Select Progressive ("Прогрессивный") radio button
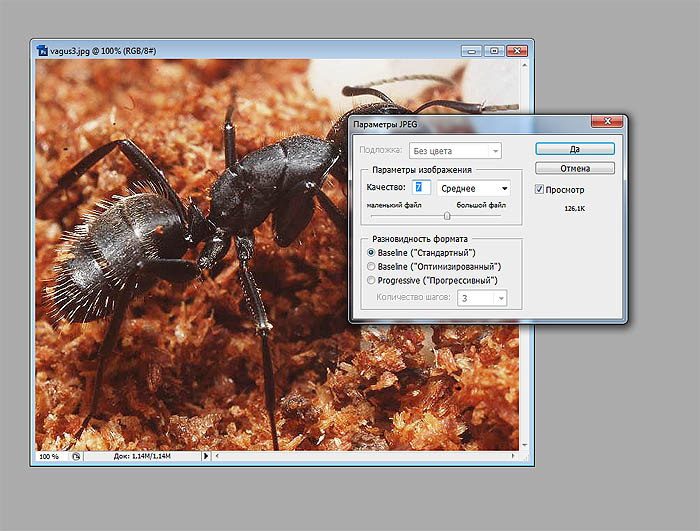This screenshot has width=700, height=531. pos(372,281)
